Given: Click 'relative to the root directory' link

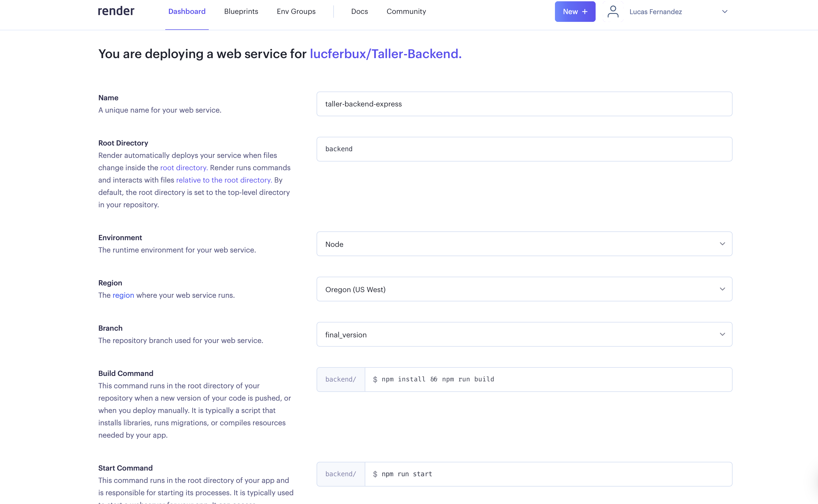Looking at the screenshot, I should tap(223, 180).
